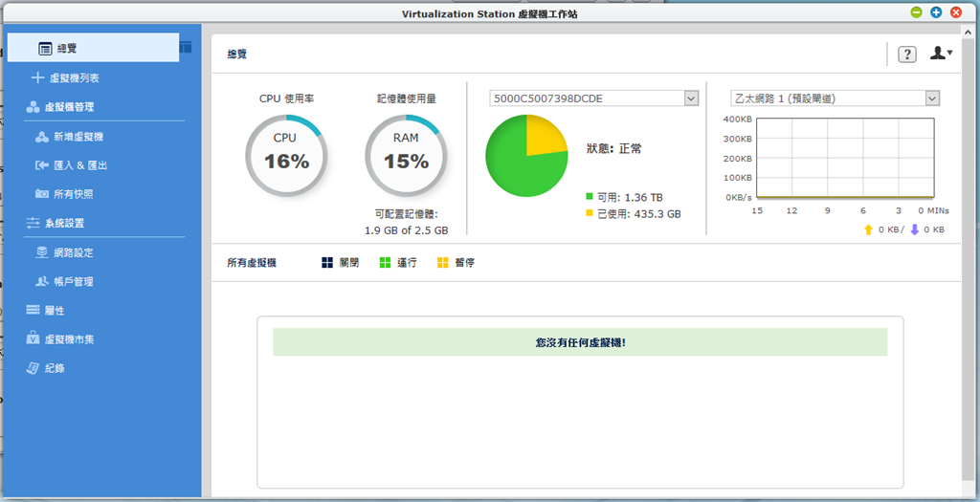
Task: Open 紀錄 logs page
Action: pyautogui.click(x=55, y=368)
